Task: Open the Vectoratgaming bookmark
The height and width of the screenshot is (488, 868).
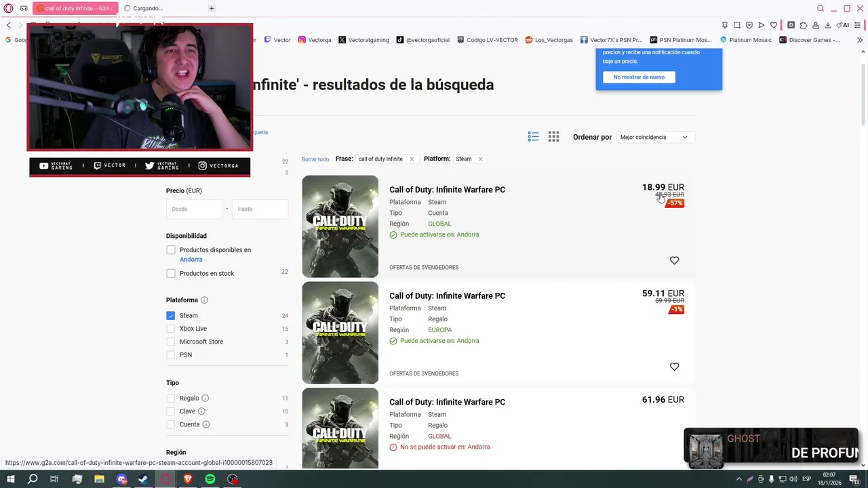Action: pos(363,40)
